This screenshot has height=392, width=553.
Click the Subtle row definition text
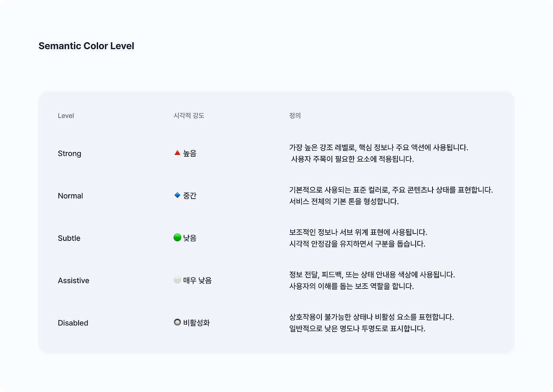point(358,238)
